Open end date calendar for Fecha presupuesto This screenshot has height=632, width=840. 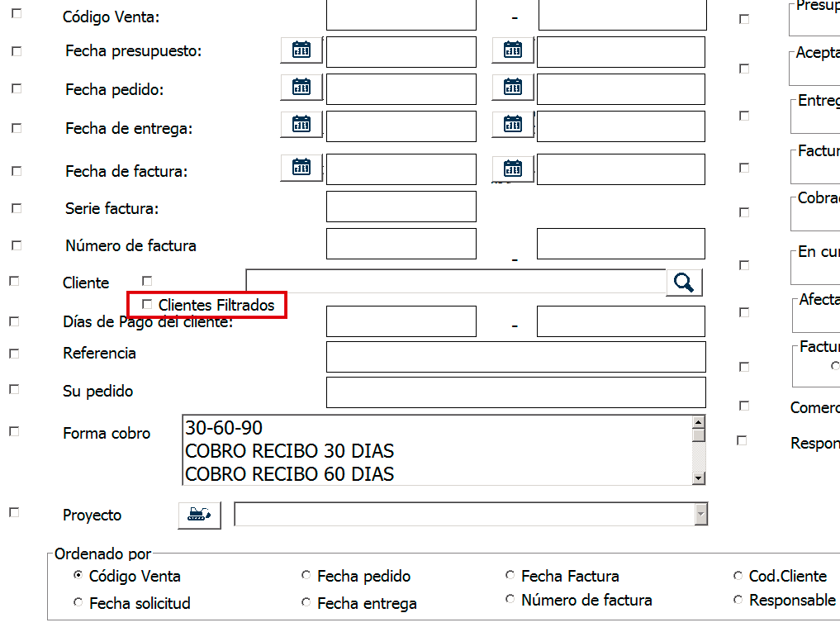[x=513, y=50]
